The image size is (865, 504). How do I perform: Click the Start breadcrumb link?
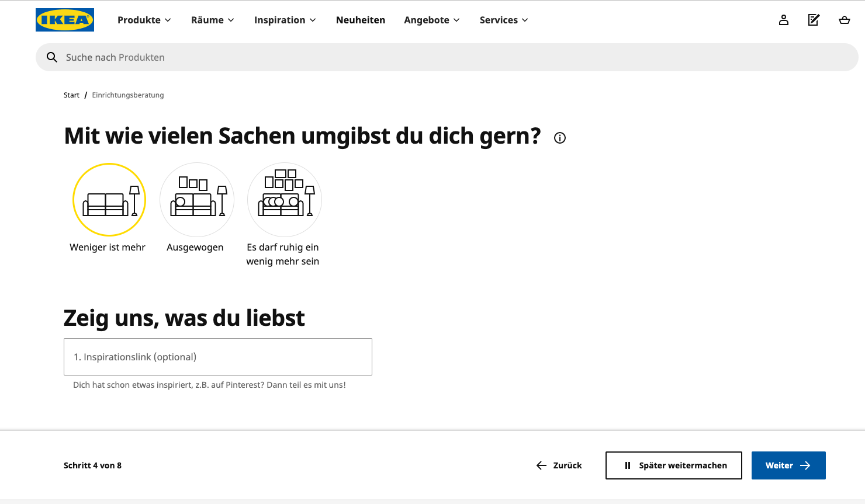[x=71, y=95]
